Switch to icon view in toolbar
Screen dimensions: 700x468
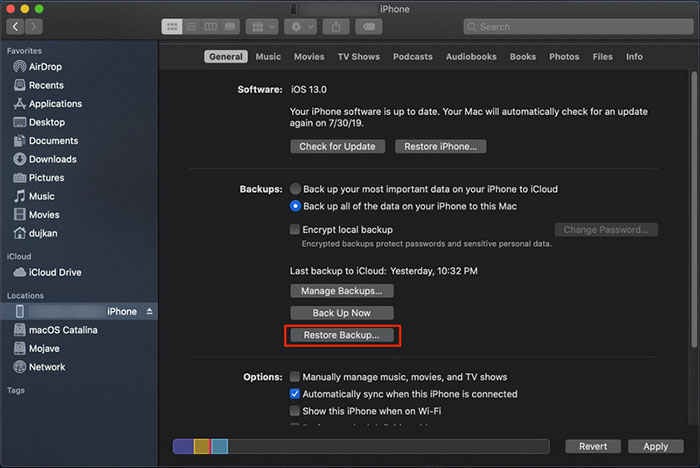pyautogui.click(x=172, y=27)
